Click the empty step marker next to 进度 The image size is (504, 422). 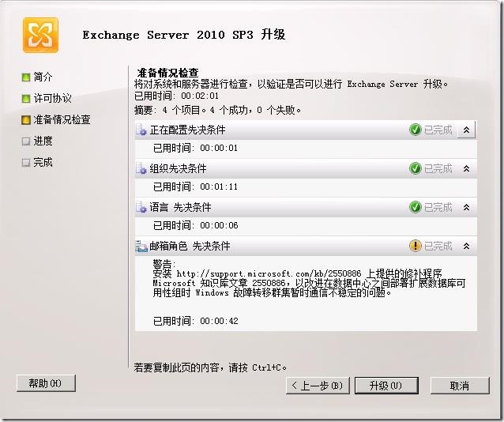coord(26,141)
